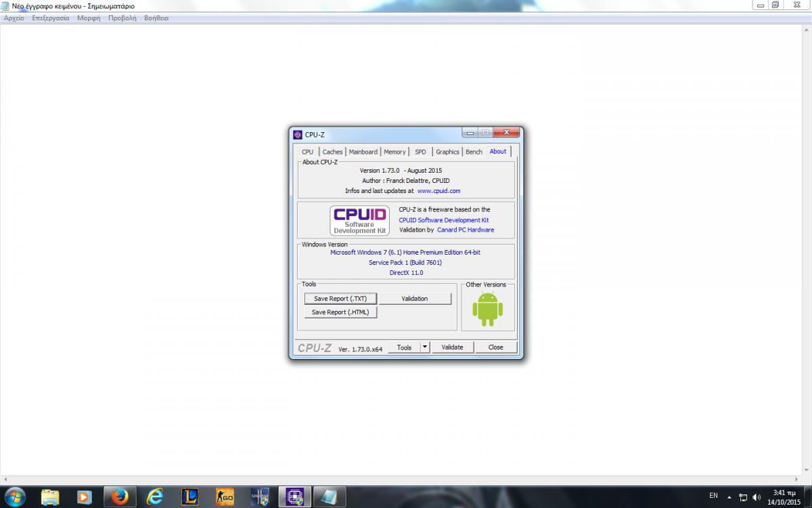The width and height of the screenshot is (812, 508).
Task: Close CPU-Z with the red X
Action: pyautogui.click(x=506, y=132)
